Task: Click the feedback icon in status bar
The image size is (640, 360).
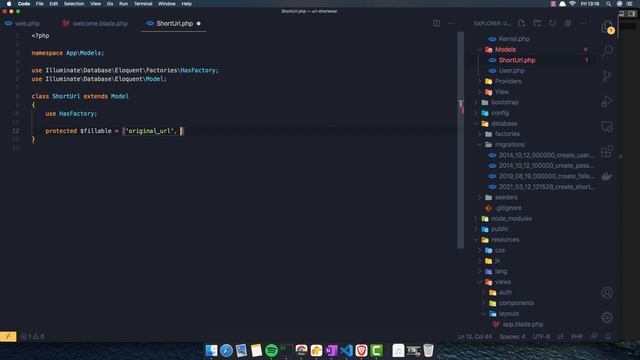Action: coord(594,336)
